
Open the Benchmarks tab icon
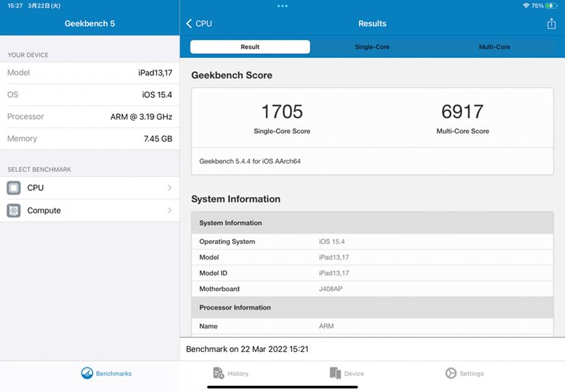(87, 374)
